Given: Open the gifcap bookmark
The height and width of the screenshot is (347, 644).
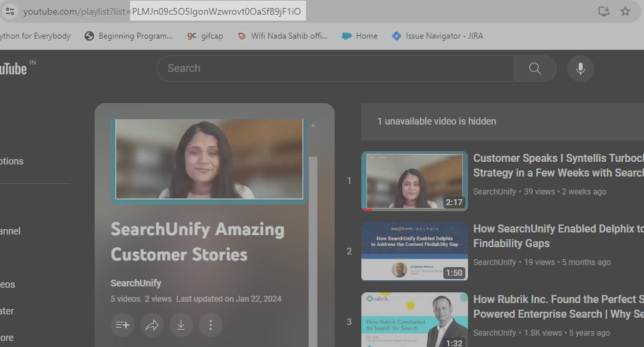Looking at the screenshot, I should (x=208, y=36).
